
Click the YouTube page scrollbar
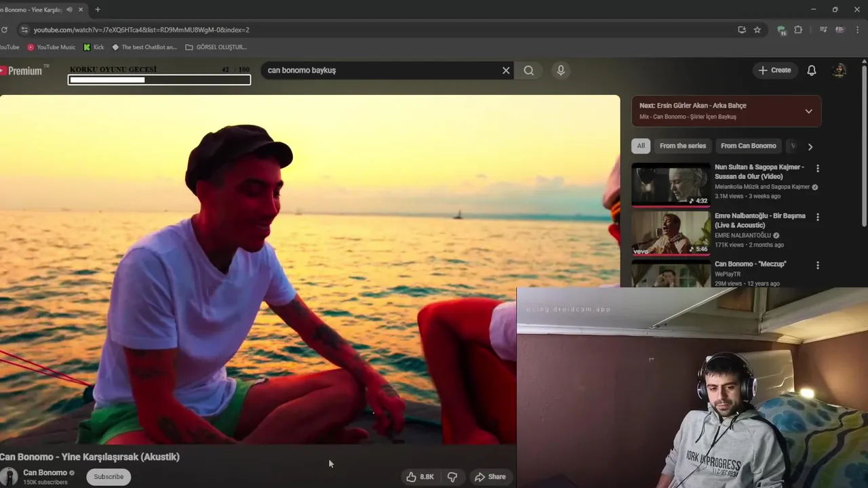864,146
